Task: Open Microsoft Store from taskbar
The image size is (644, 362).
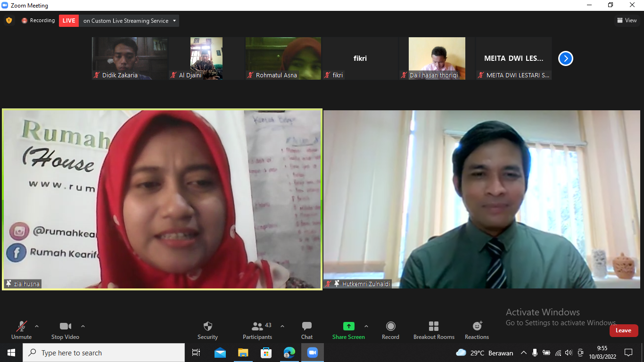Action: [x=266, y=353]
